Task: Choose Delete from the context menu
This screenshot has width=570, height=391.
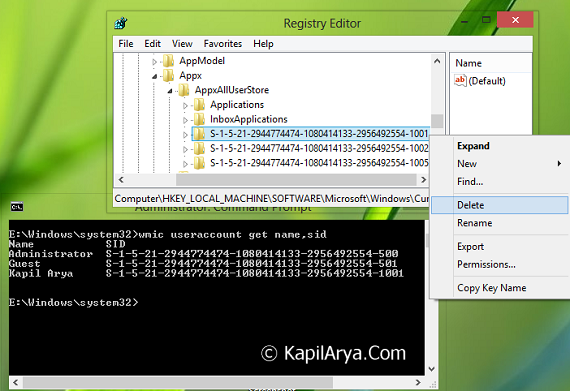Action: pos(499,205)
